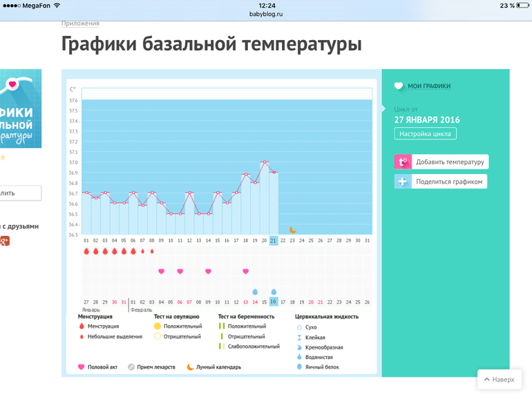
Task: Click the blue cervical fluid drop under day 19
Action: pyautogui.click(x=255, y=292)
